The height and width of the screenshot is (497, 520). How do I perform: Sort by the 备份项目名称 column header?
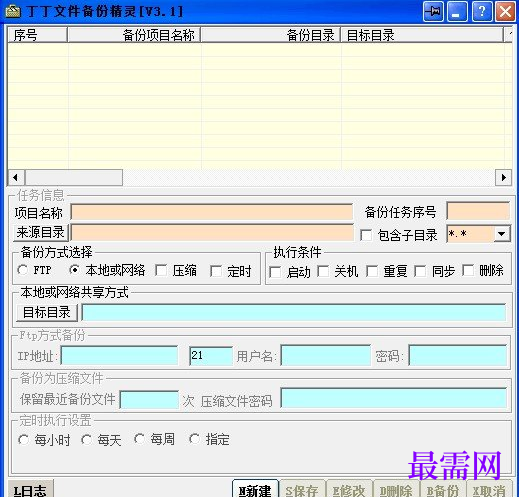point(134,35)
